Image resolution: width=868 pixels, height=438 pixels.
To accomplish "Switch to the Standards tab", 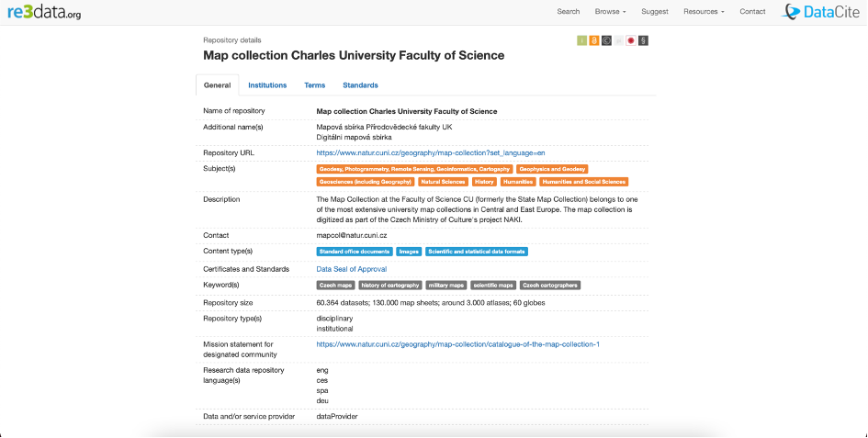I will coord(360,85).
